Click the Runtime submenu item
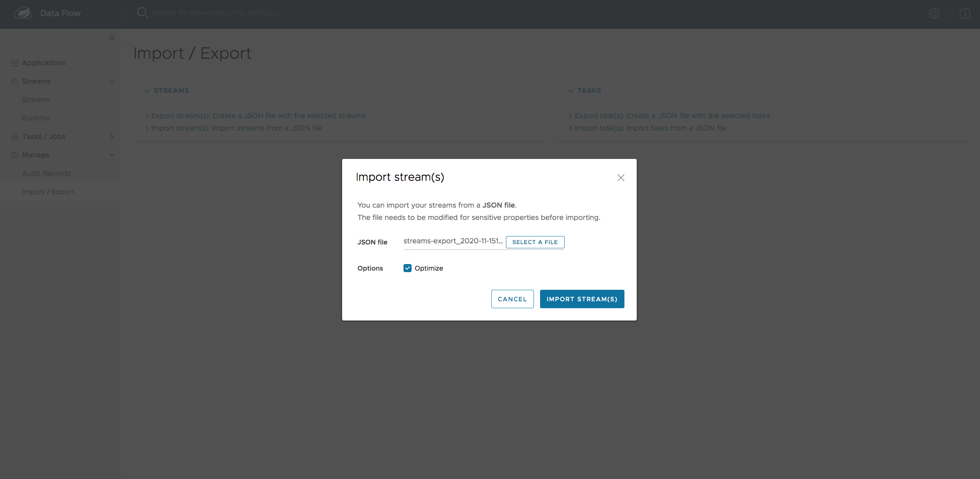 (36, 117)
